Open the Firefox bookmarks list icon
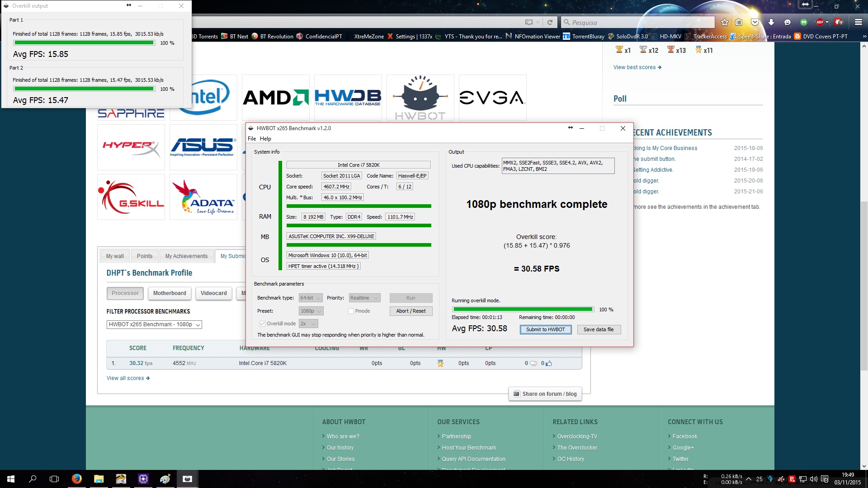Image resolution: width=868 pixels, height=488 pixels. pyautogui.click(x=739, y=22)
